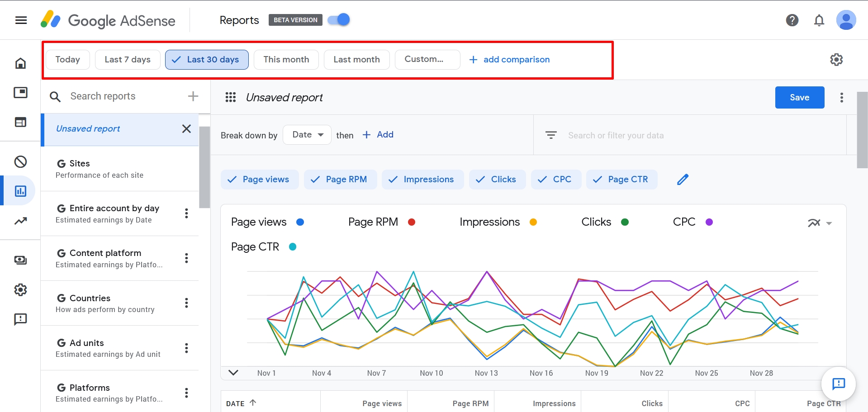Open the chat feedback floating button
The image size is (868, 412).
[839, 384]
